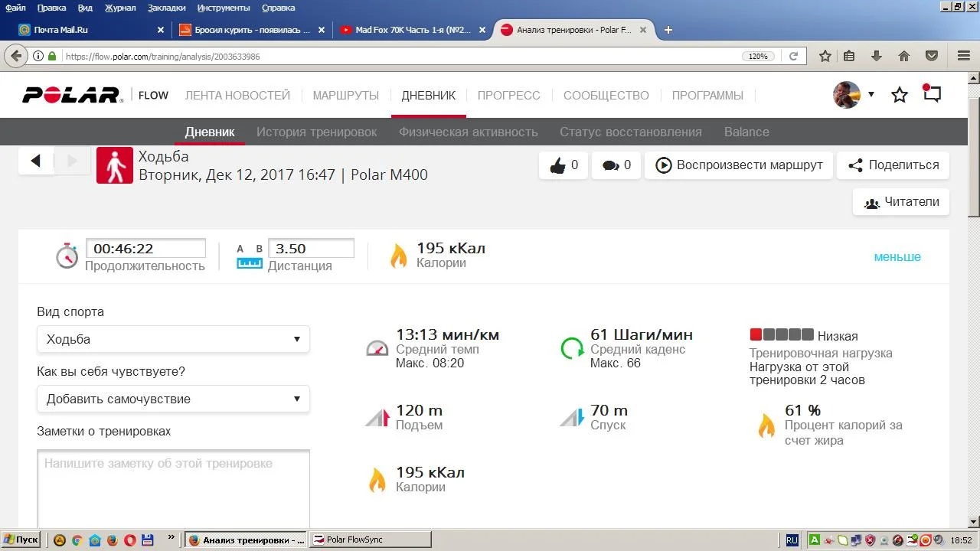
Task: Show bookmarks list icon in toolbar
Action: [x=849, y=56]
